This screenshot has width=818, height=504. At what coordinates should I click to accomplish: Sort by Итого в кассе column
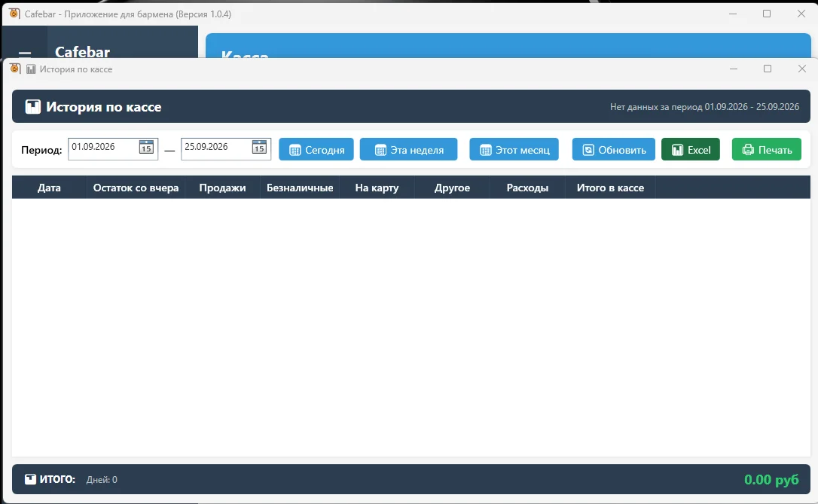(x=610, y=188)
